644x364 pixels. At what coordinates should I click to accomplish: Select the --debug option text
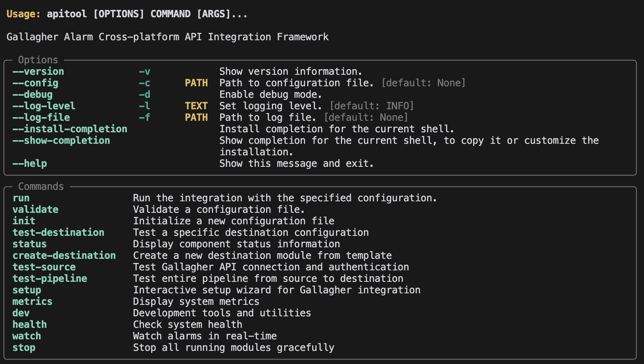tap(32, 94)
